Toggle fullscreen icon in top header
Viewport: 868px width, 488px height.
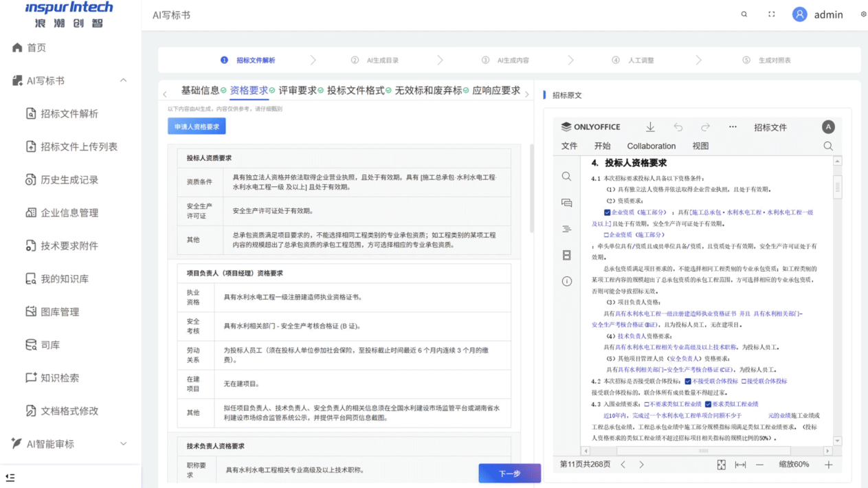pos(772,14)
